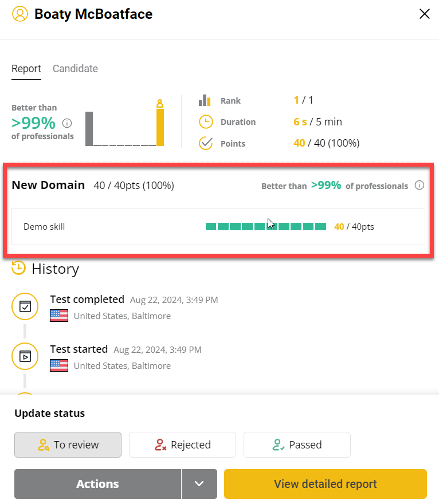Click the Demo skill green progress bar
439x504 pixels.
[x=265, y=227]
